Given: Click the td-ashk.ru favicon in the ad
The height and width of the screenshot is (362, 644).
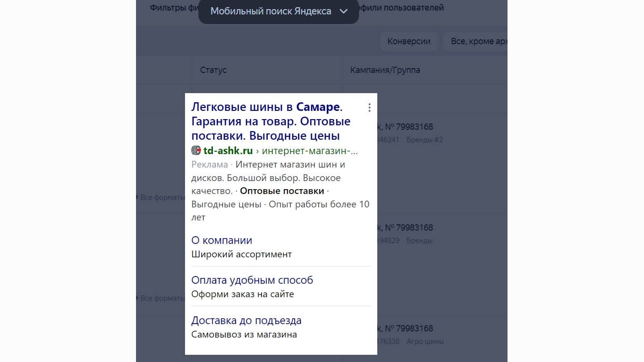Looking at the screenshot, I should tap(196, 150).
